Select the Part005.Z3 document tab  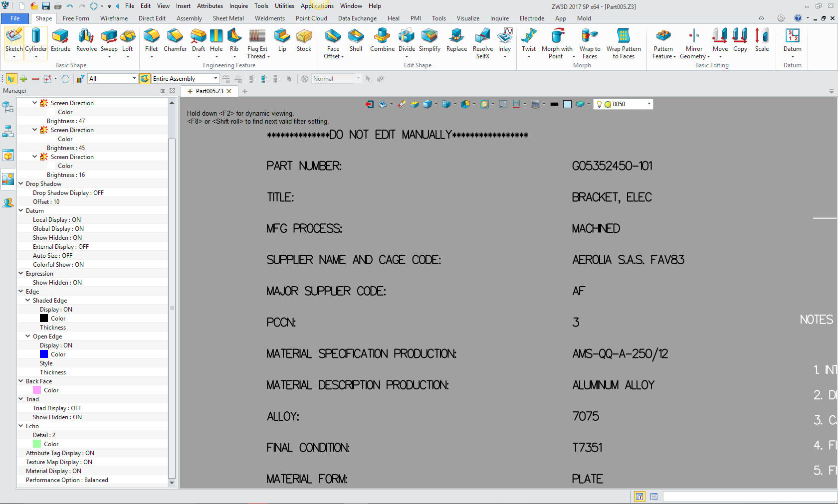[209, 91]
